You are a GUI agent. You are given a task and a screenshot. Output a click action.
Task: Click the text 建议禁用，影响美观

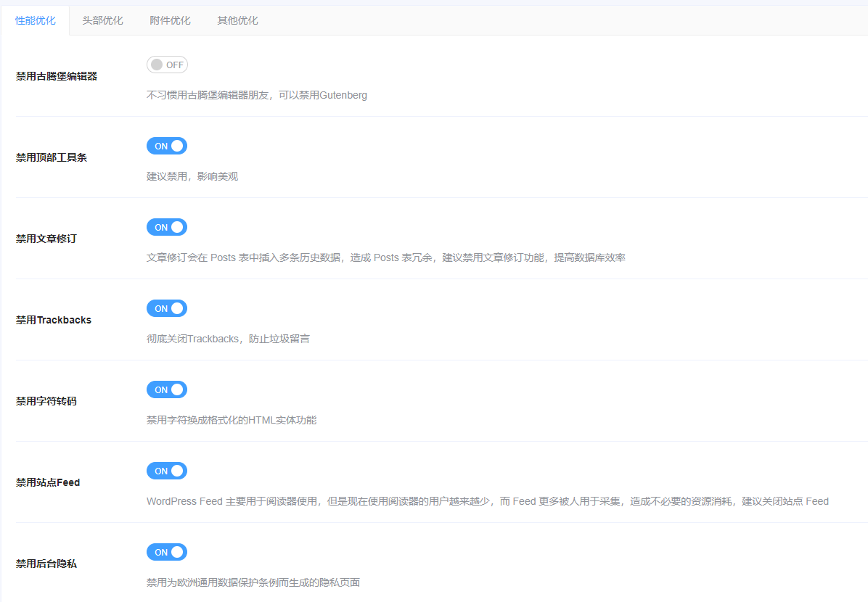(192, 176)
